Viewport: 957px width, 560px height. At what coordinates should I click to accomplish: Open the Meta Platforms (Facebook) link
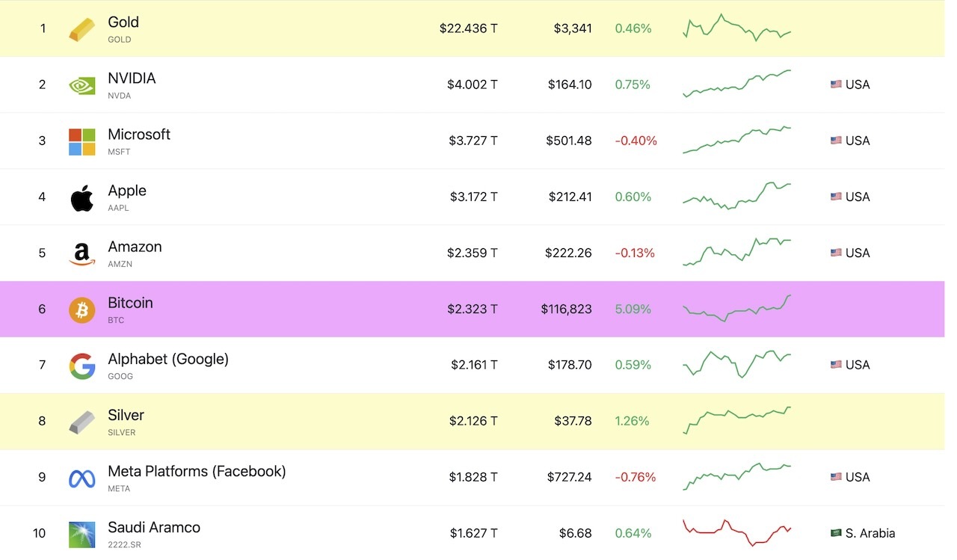[197, 471]
